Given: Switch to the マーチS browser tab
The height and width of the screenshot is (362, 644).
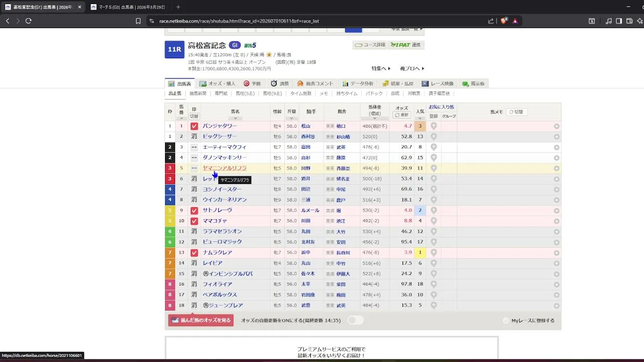Looking at the screenshot, I should 128,7.
